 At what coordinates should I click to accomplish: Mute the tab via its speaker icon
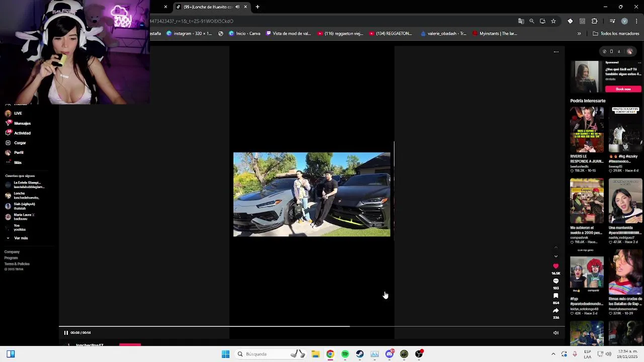(237, 7)
